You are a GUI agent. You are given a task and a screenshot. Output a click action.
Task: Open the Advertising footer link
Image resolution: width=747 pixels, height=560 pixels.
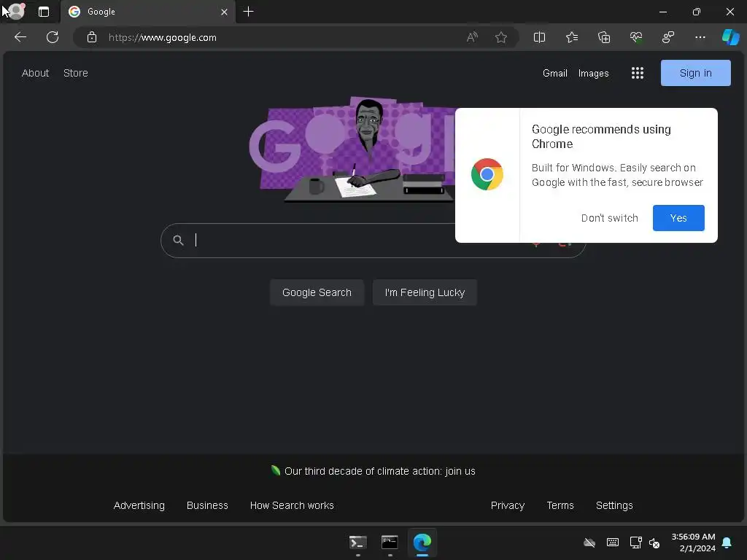139,505
